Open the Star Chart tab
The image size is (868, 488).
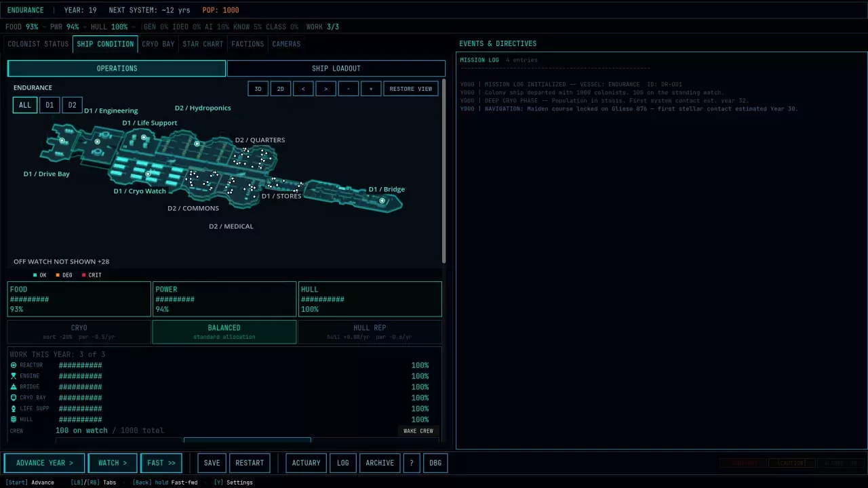[203, 44]
